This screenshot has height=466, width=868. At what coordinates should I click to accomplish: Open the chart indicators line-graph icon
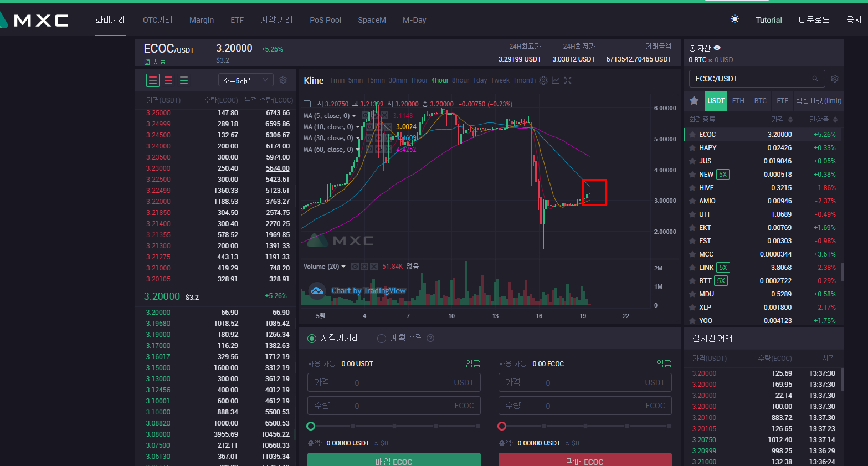click(x=556, y=80)
